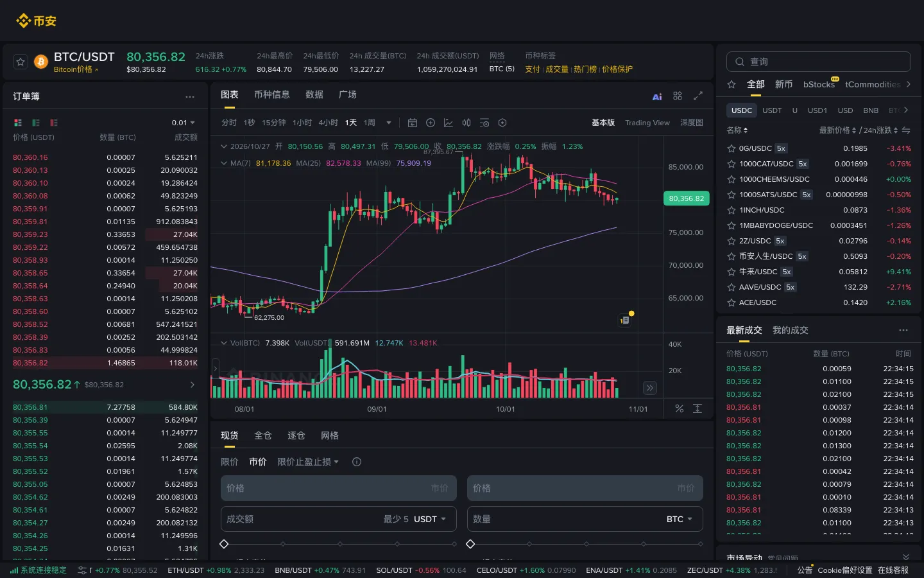This screenshot has width=924, height=578.
Task: Select the 新币 market tab
Action: [783, 84]
